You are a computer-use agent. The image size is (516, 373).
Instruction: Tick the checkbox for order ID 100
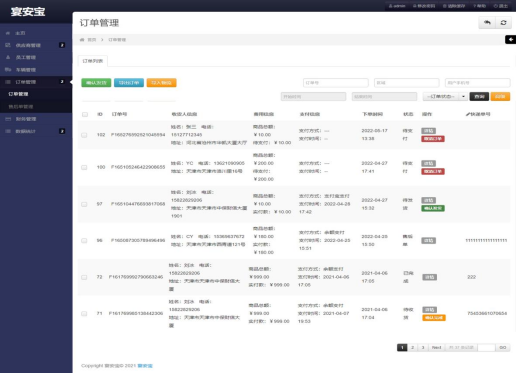[84, 167]
